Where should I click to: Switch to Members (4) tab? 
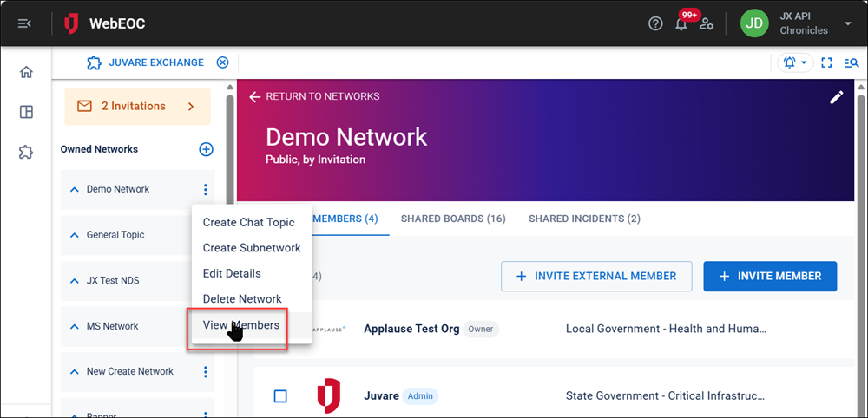click(x=345, y=219)
